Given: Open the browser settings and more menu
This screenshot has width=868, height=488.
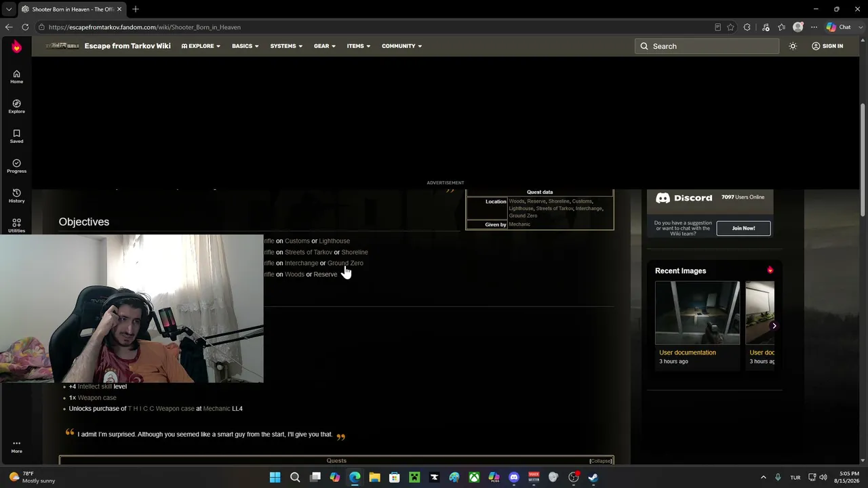Looking at the screenshot, I should tap(814, 27).
